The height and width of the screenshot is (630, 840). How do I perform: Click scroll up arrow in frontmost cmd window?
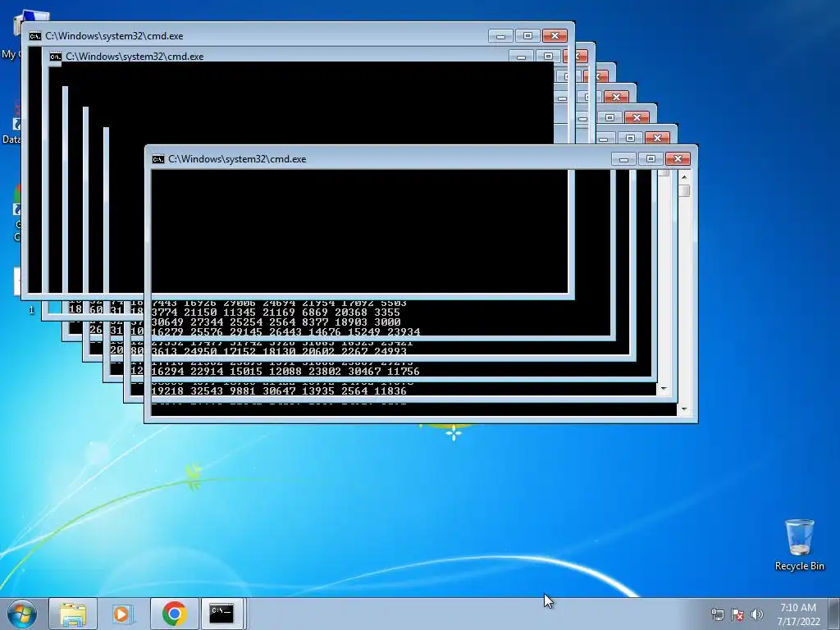pyautogui.click(x=684, y=177)
